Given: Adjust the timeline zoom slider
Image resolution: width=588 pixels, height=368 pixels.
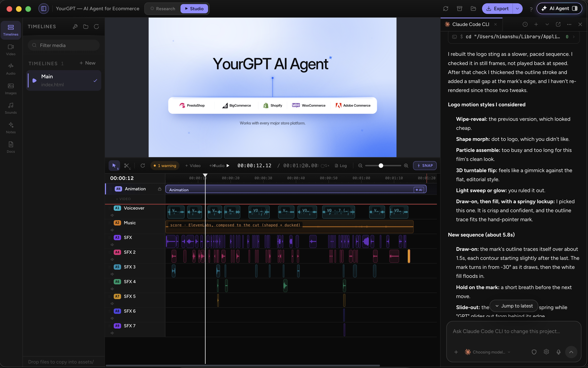Looking at the screenshot, I should coord(381,166).
